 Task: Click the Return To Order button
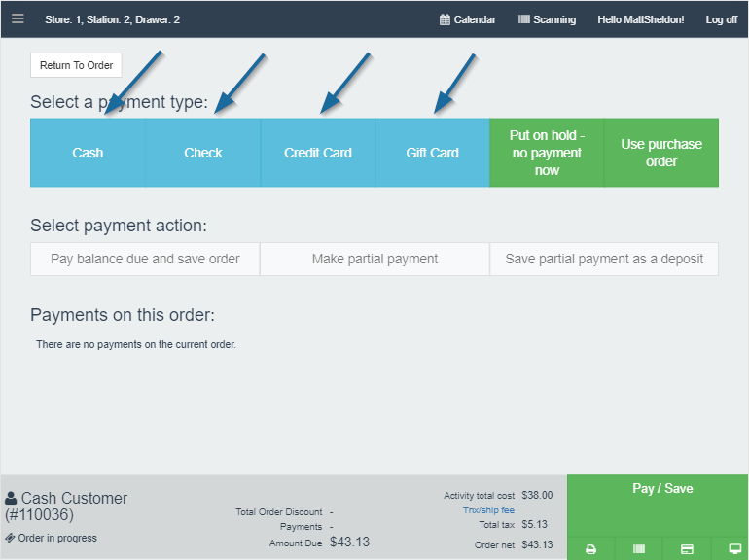pyautogui.click(x=77, y=65)
